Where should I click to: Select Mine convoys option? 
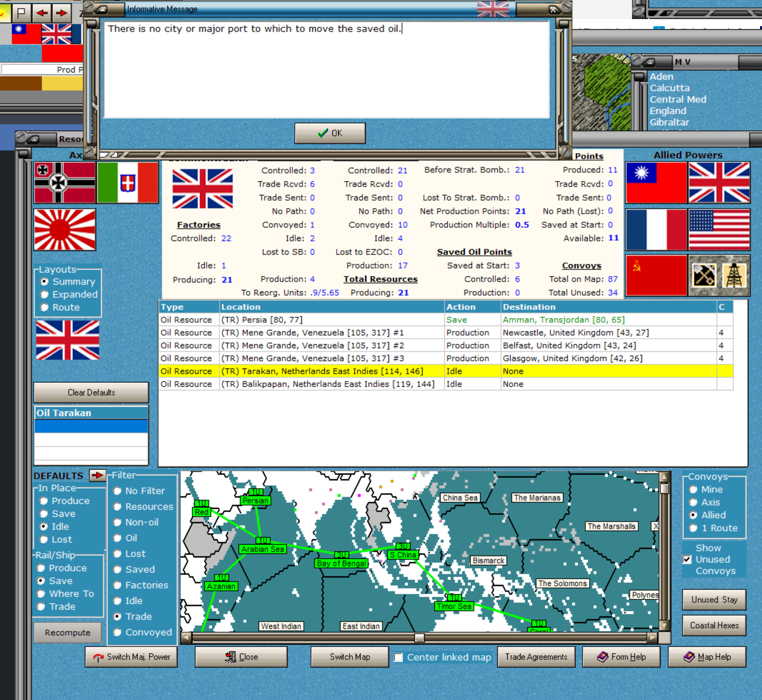[x=706, y=489]
